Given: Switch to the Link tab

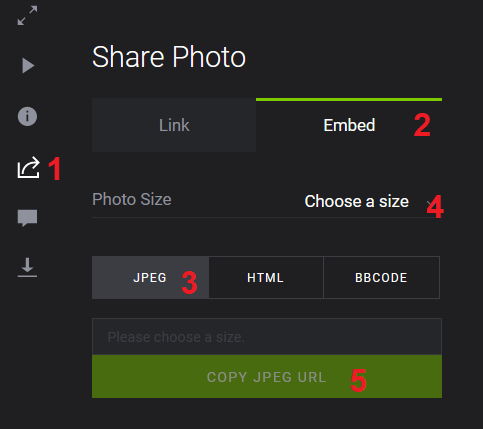Looking at the screenshot, I should tap(174, 125).
